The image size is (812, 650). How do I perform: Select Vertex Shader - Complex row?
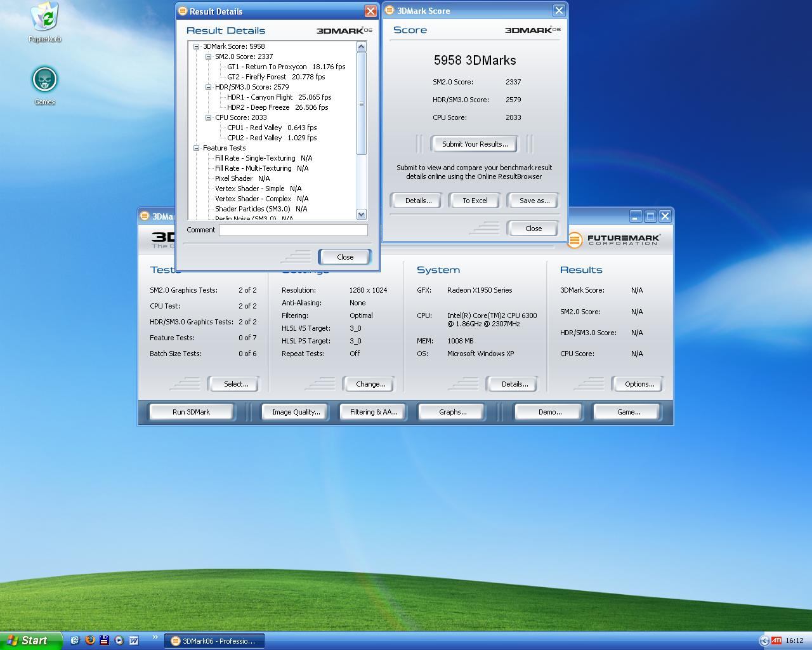click(262, 199)
